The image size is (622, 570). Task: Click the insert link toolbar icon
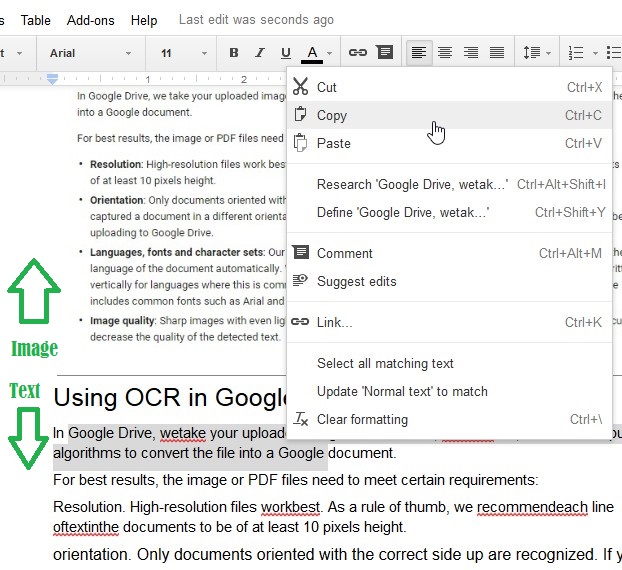click(x=358, y=52)
